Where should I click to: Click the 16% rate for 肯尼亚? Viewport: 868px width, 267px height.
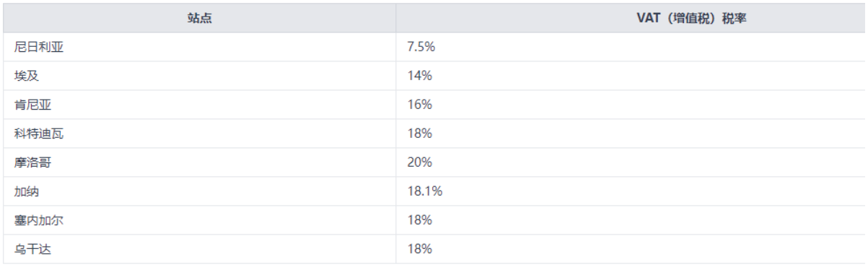click(419, 105)
